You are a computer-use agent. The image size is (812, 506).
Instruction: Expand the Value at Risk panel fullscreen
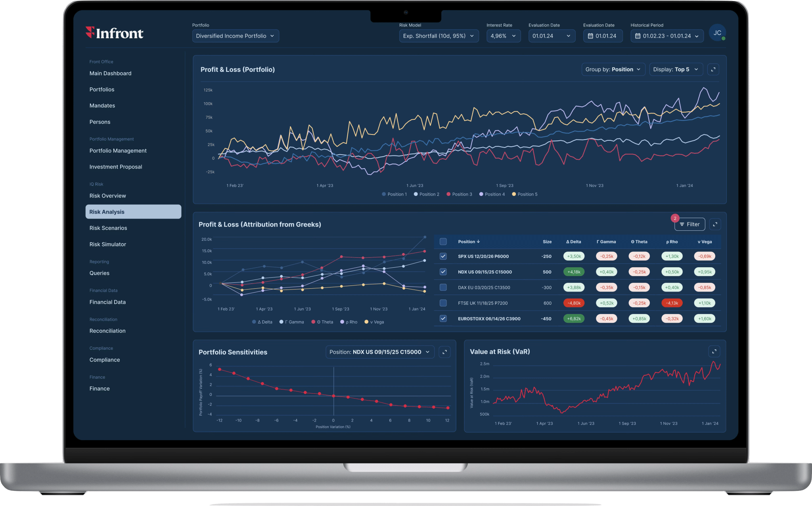click(714, 352)
